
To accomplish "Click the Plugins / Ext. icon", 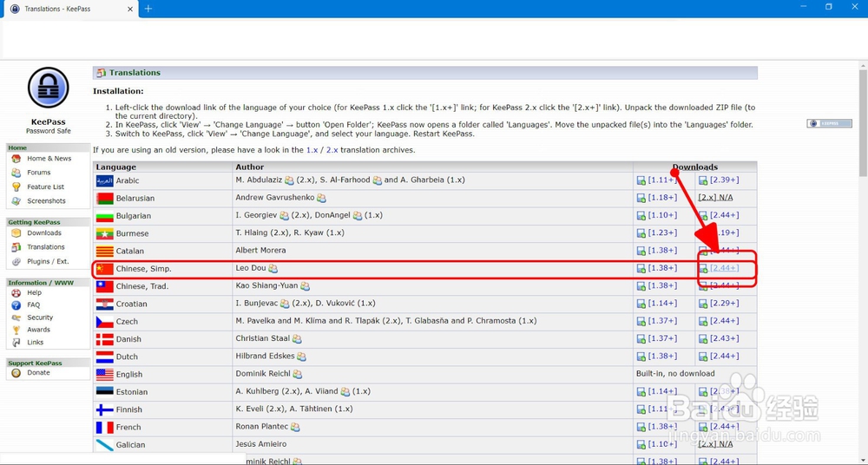I will click(16, 261).
